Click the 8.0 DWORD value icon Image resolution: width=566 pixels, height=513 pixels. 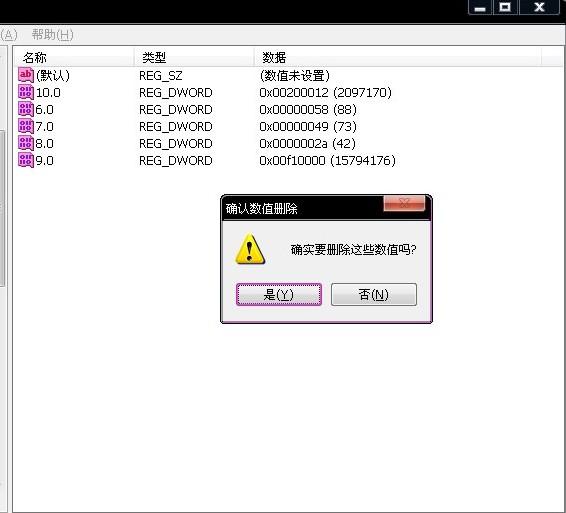coord(26,143)
